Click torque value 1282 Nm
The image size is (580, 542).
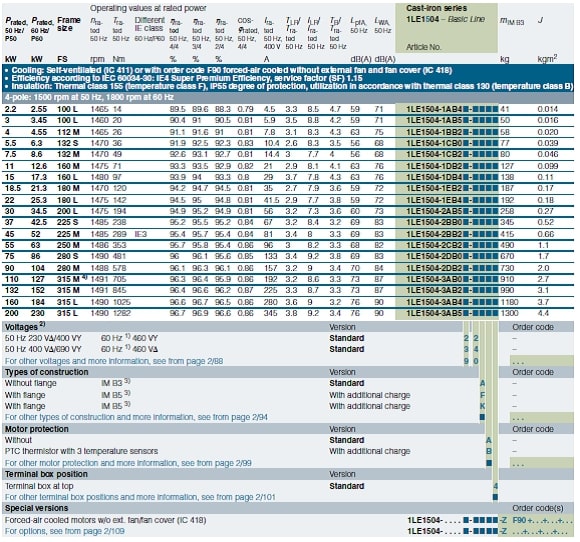click(x=122, y=313)
